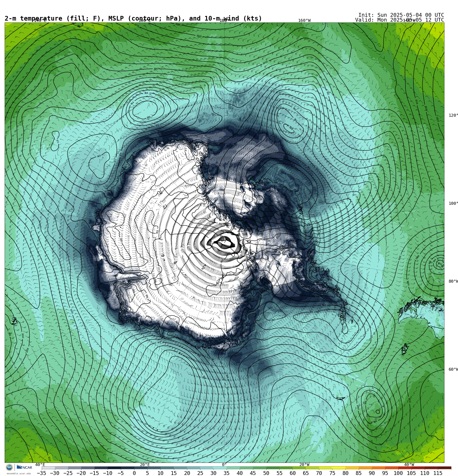Click the 70 colorbar tick label
Viewport: 458px width, 476px height.
319,473
